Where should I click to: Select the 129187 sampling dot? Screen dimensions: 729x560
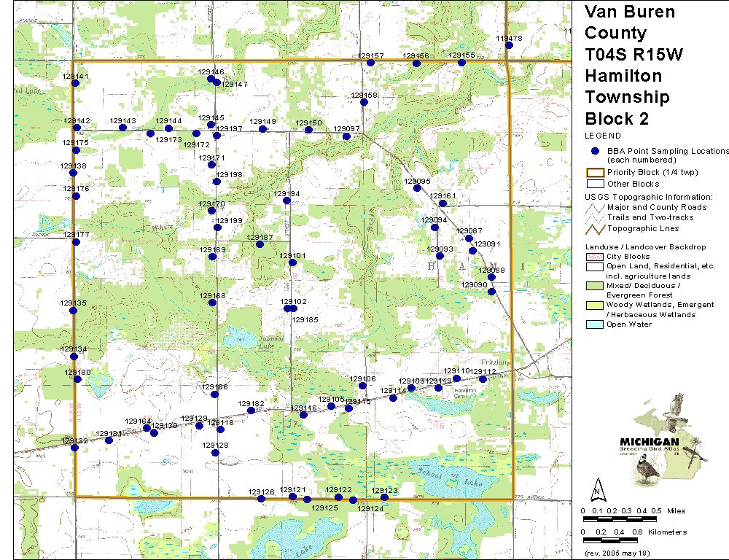(x=260, y=244)
